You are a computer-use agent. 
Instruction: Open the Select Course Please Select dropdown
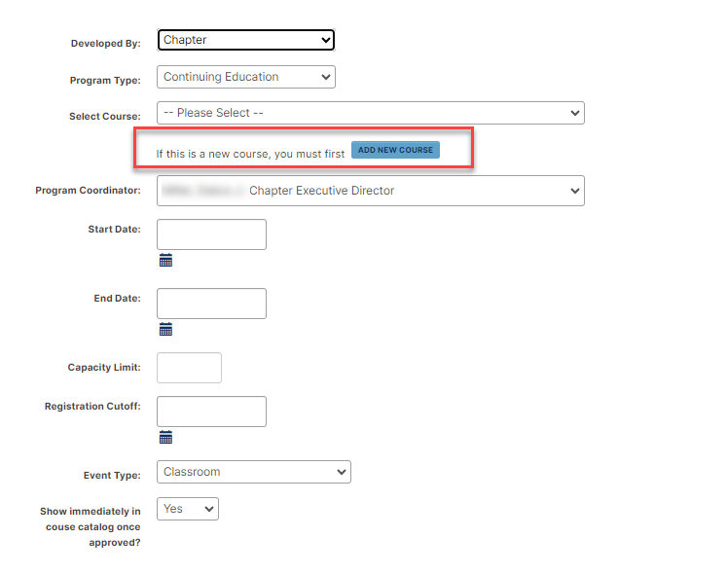click(371, 113)
